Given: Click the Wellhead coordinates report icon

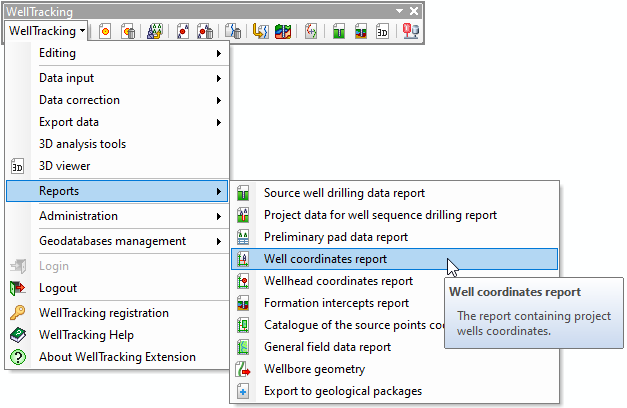Looking at the screenshot, I should (243, 281).
